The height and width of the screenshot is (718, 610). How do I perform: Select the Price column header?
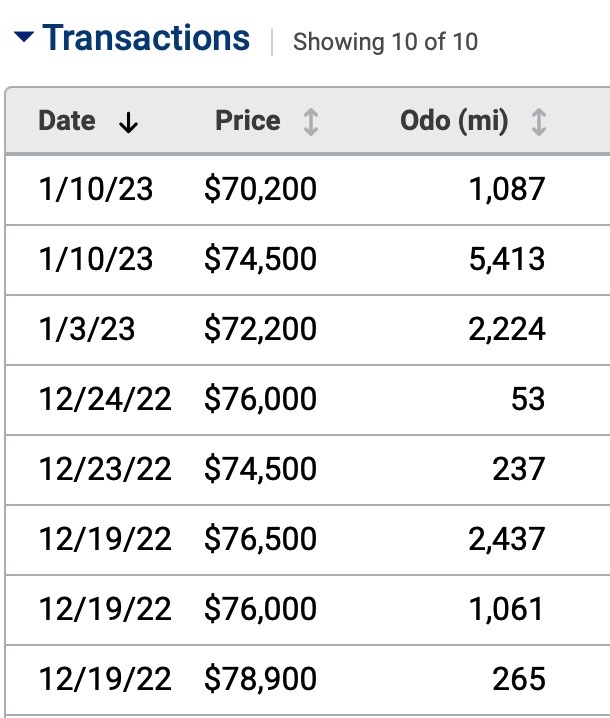248,122
